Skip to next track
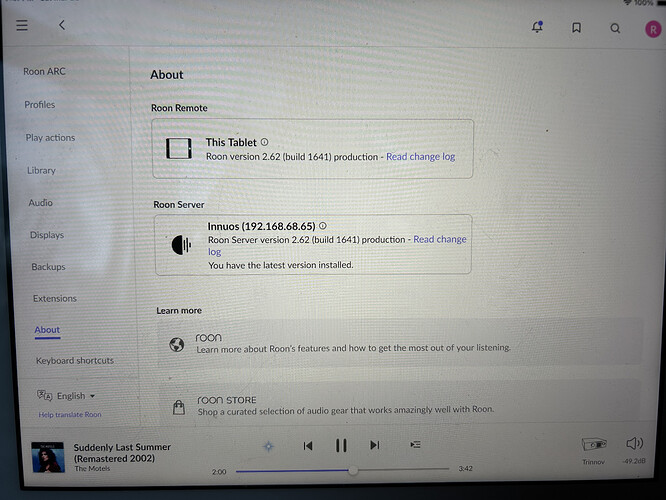Viewport: 666px width, 500px height. [x=374, y=445]
